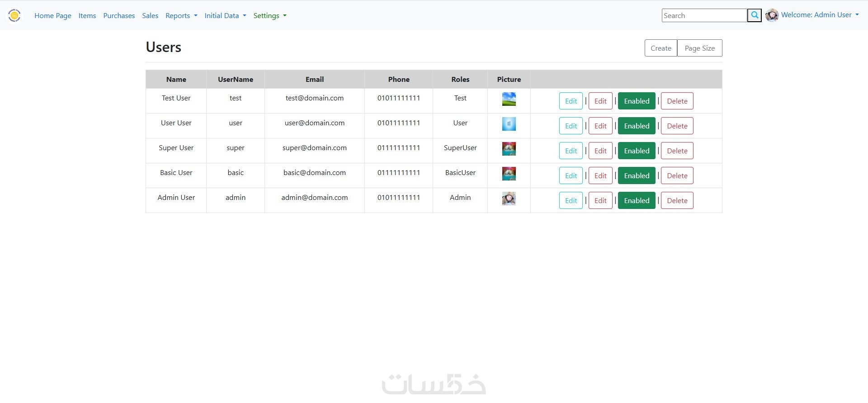Click the red Edit button for User User
Image resolution: width=868 pixels, height=403 pixels.
pyautogui.click(x=600, y=126)
